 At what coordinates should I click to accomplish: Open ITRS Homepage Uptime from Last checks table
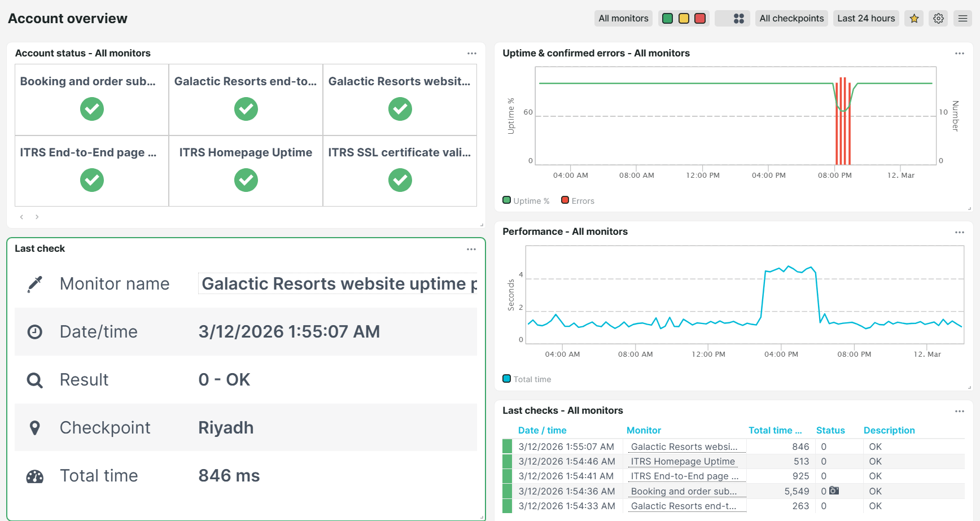[x=683, y=461]
